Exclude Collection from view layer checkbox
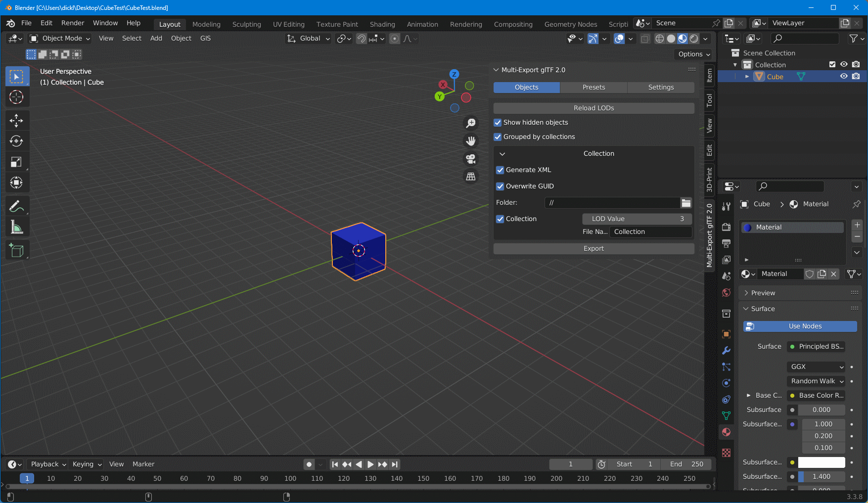This screenshot has height=503, width=868. click(832, 65)
